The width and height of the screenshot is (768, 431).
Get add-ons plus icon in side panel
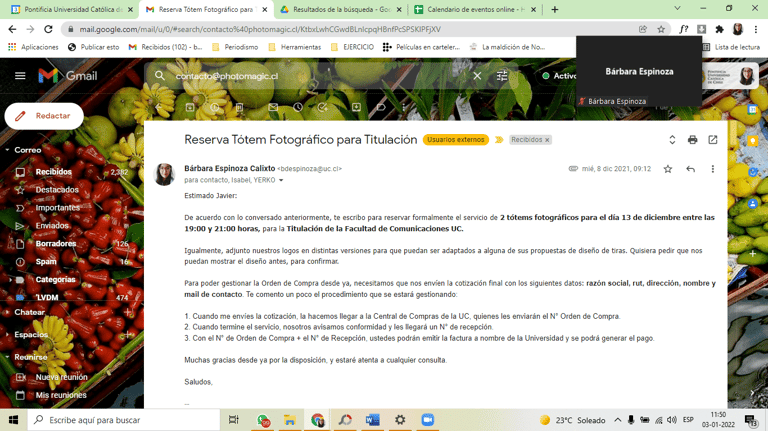point(752,253)
